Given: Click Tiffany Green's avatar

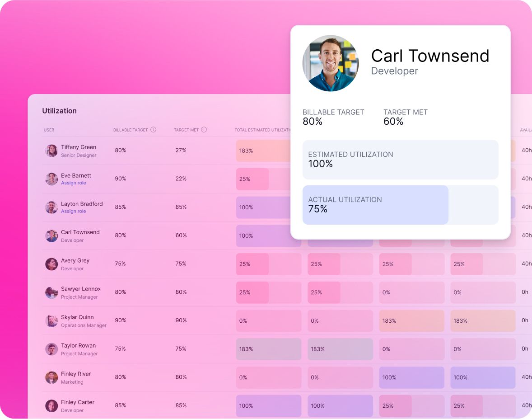Looking at the screenshot, I should pyautogui.click(x=51, y=151).
